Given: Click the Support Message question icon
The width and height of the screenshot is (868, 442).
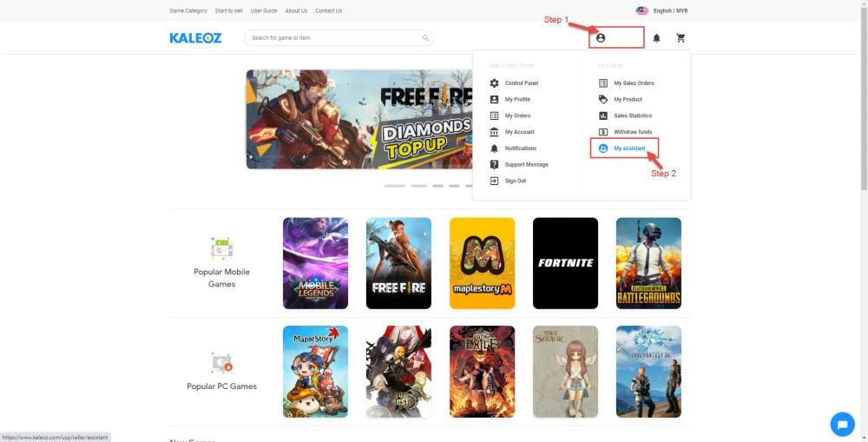Looking at the screenshot, I should 495,164.
